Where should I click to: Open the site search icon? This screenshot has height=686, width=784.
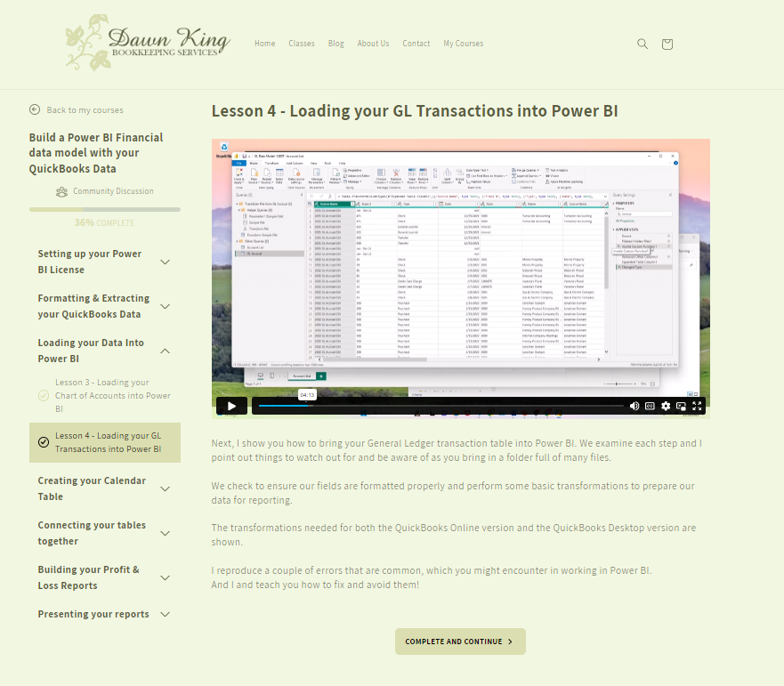point(643,44)
